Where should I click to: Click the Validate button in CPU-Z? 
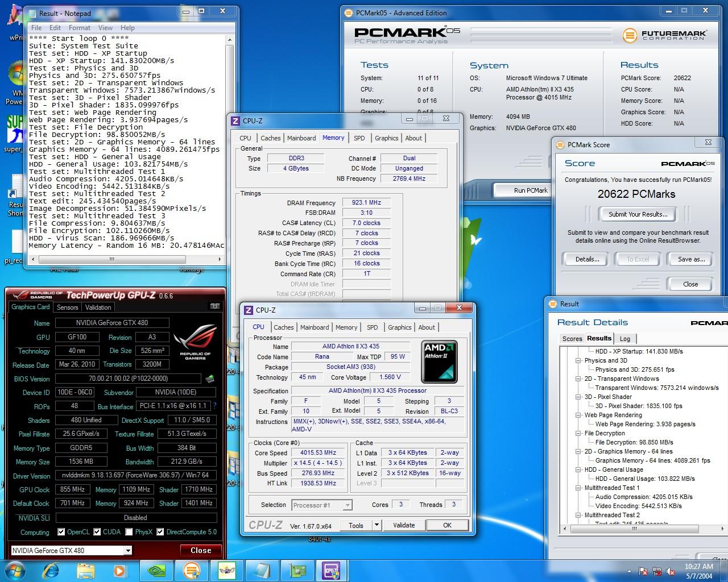pos(404,525)
